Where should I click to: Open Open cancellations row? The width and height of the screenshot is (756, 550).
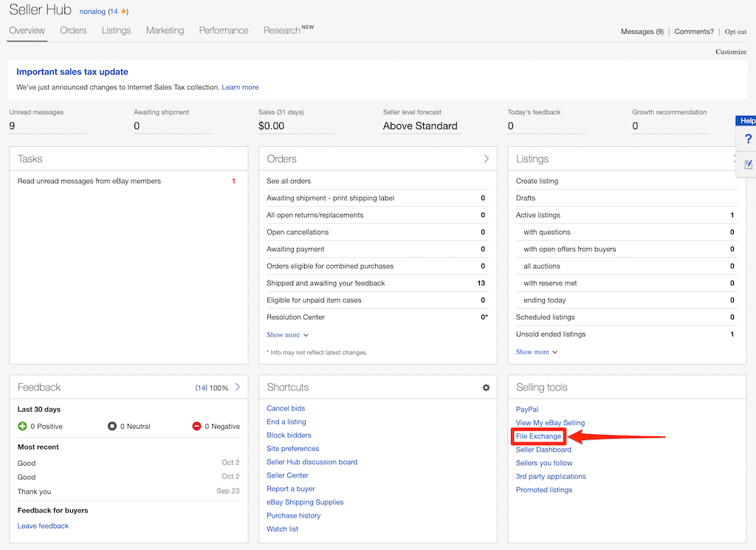(376, 232)
